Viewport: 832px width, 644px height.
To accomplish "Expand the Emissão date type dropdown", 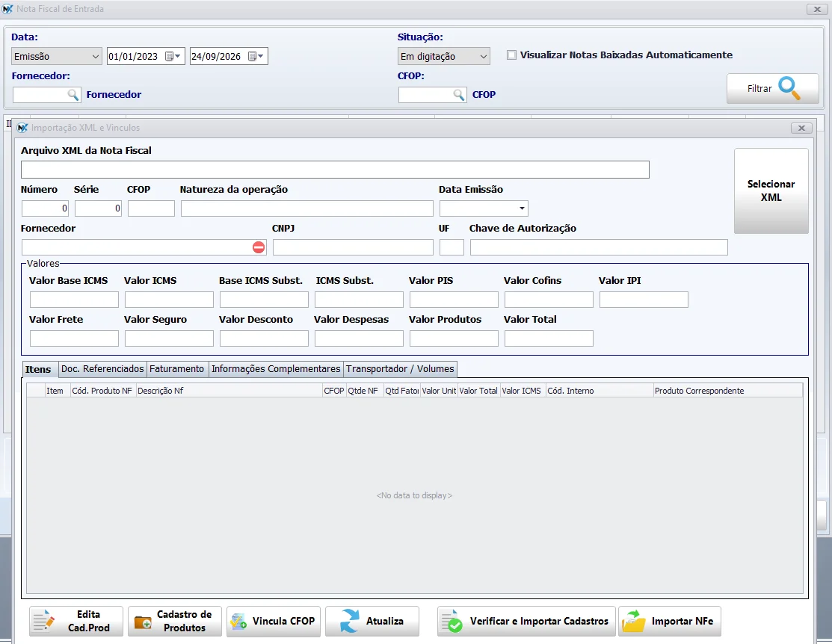I will [x=95, y=56].
